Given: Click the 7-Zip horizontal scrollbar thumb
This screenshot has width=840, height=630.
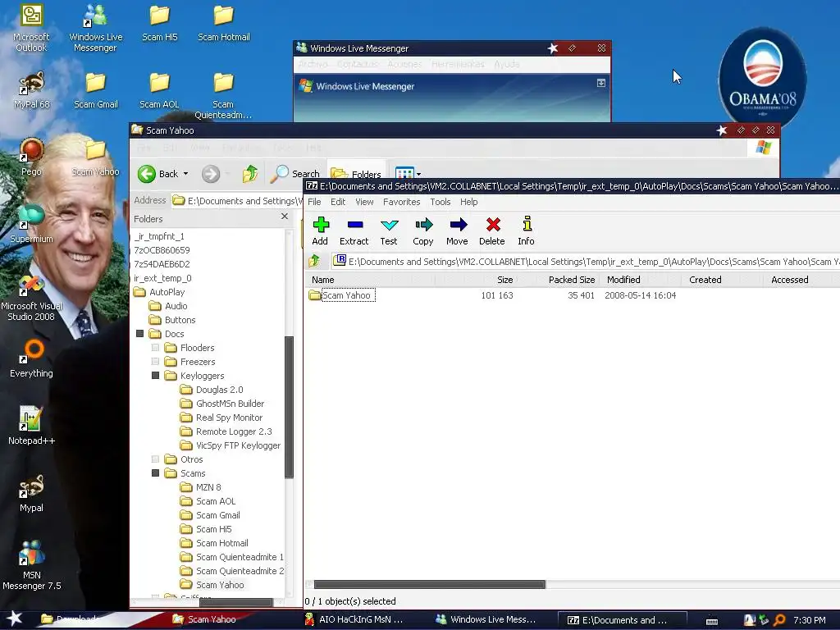Looking at the screenshot, I should [430, 584].
